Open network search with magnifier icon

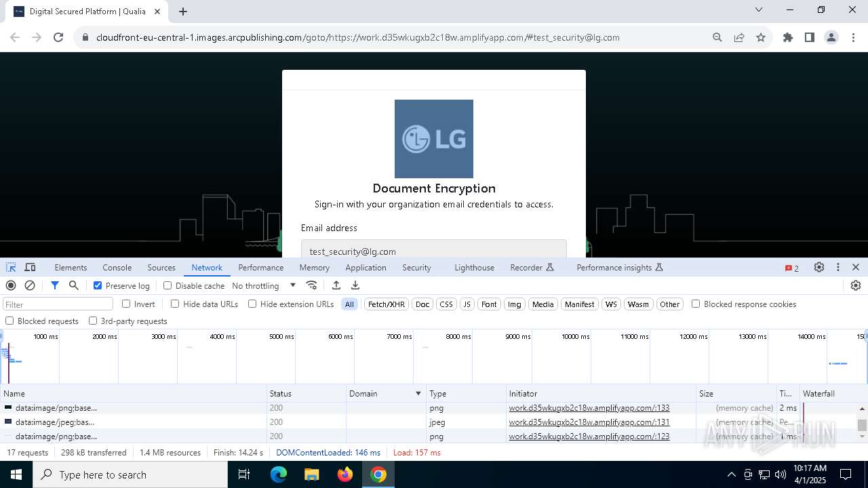click(x=74, y=286)
